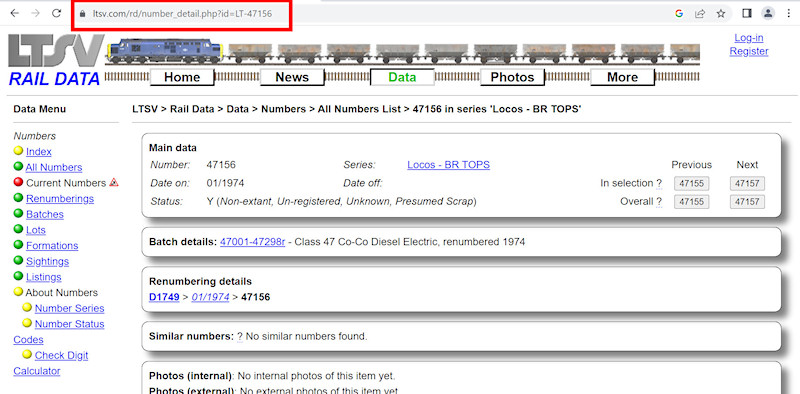The image size is (800, 394).
Task: Go to previous in-selection number 47155
Action: pos(691,184)
